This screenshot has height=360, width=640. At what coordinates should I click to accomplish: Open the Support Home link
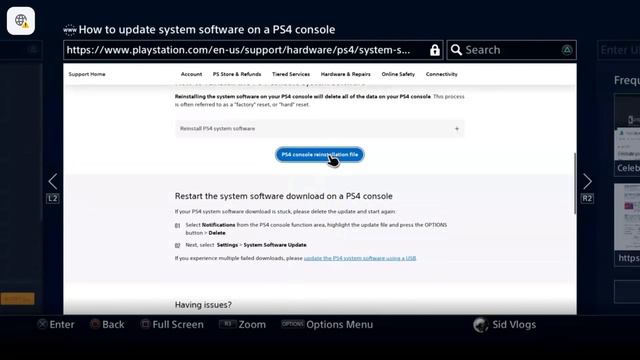(x=87, y=74)
